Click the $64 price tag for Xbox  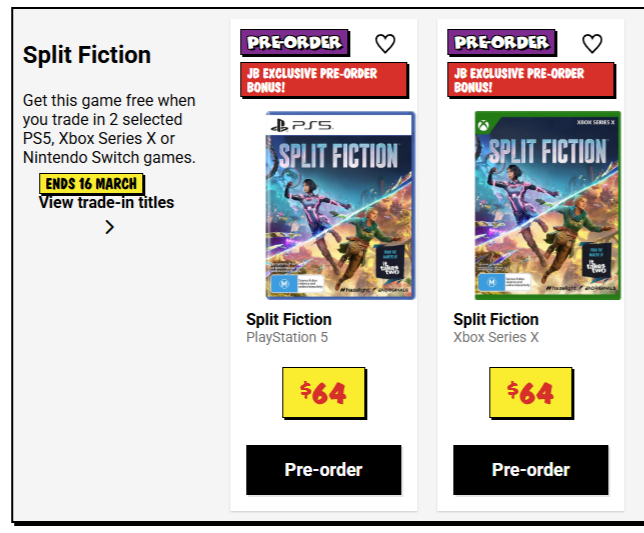530,392
